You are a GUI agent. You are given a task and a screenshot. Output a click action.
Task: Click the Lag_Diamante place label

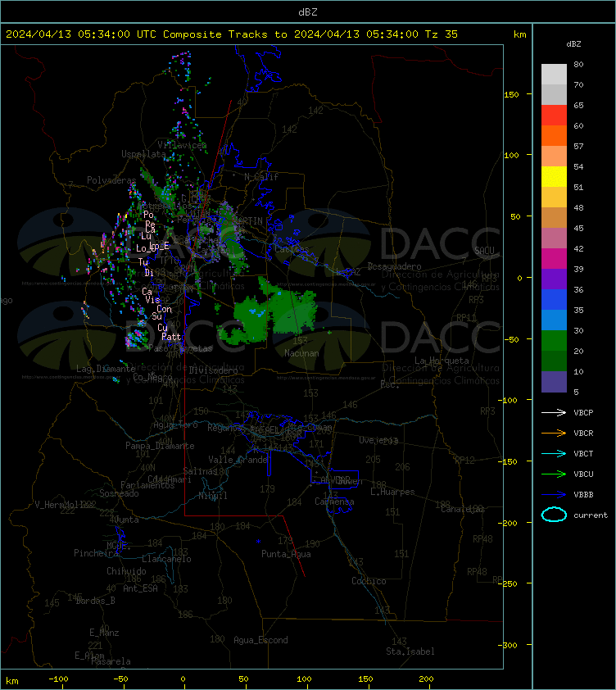point(106,368)
